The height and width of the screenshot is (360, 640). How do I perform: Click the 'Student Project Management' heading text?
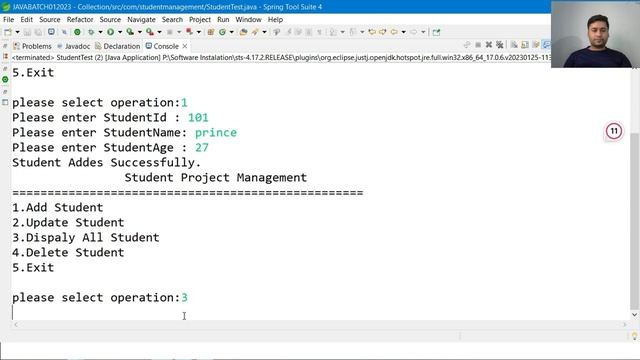point(216,178)
